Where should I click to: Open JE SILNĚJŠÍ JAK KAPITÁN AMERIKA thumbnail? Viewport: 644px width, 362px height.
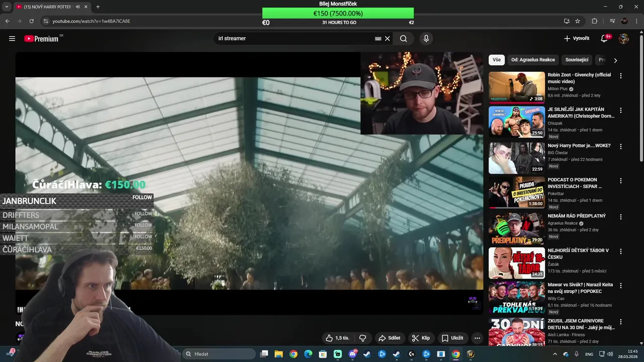pyautogui.click(x=517, y=122)
